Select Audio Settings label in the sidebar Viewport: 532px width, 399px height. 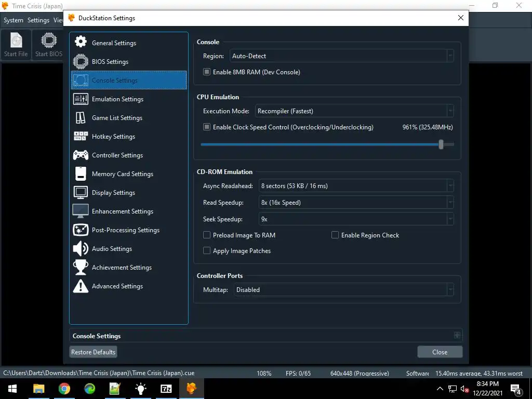[x=112, y=249]
